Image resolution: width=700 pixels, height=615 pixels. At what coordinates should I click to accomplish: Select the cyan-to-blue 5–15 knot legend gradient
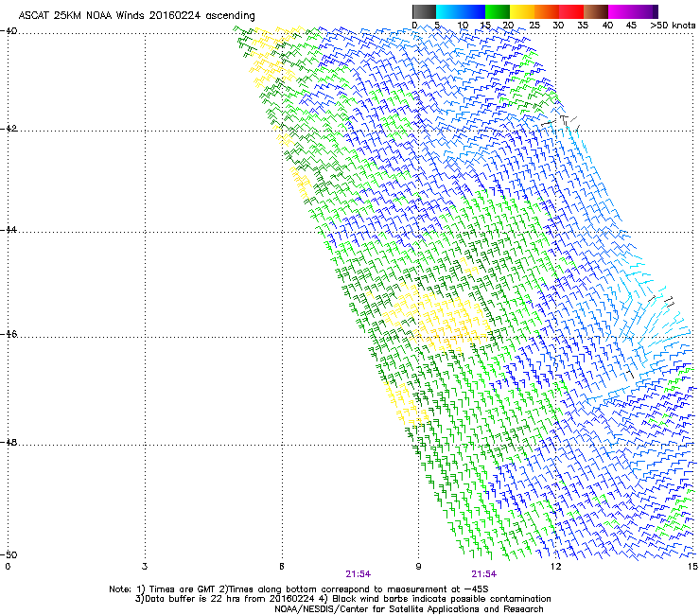(x=461, y=11)
